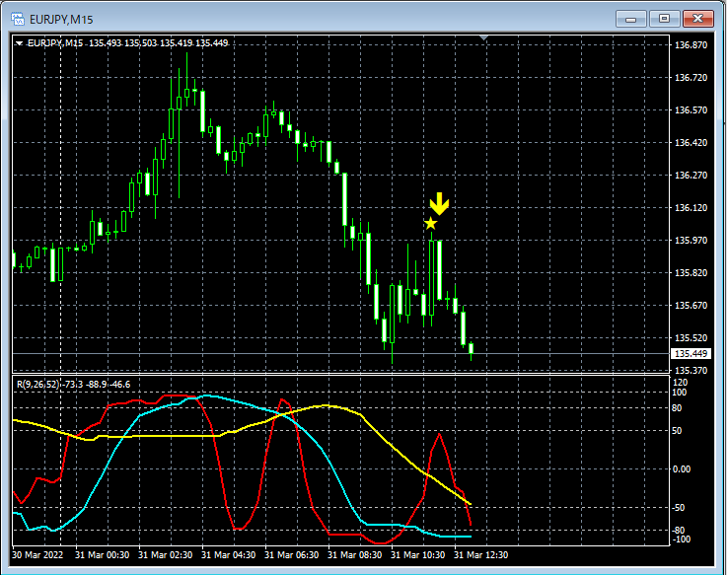Screen dimensions: 728x575
Task: Click the 31 Mar 06:30 time label
Action: pyautogui.click(x=292, y=555)
